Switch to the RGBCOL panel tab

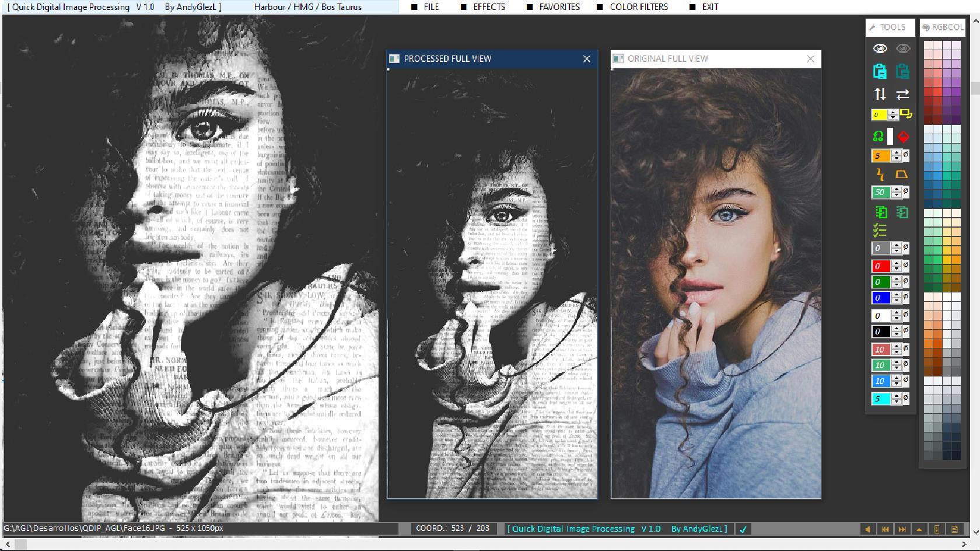coord(943,27)
